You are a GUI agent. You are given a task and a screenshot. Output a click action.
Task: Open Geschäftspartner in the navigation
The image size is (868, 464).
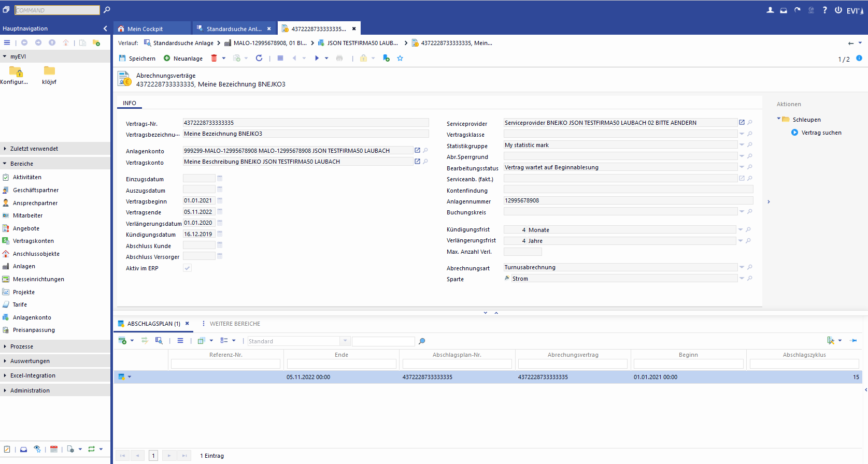coord(36,190)
